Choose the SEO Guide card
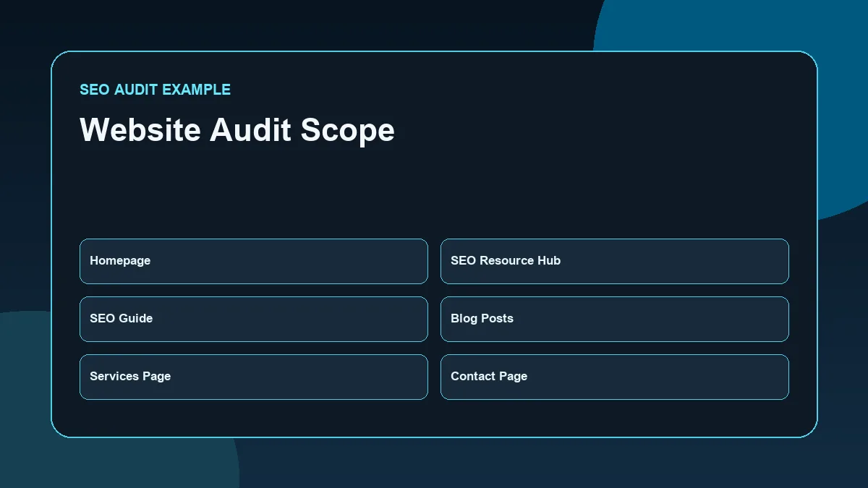 254,319
